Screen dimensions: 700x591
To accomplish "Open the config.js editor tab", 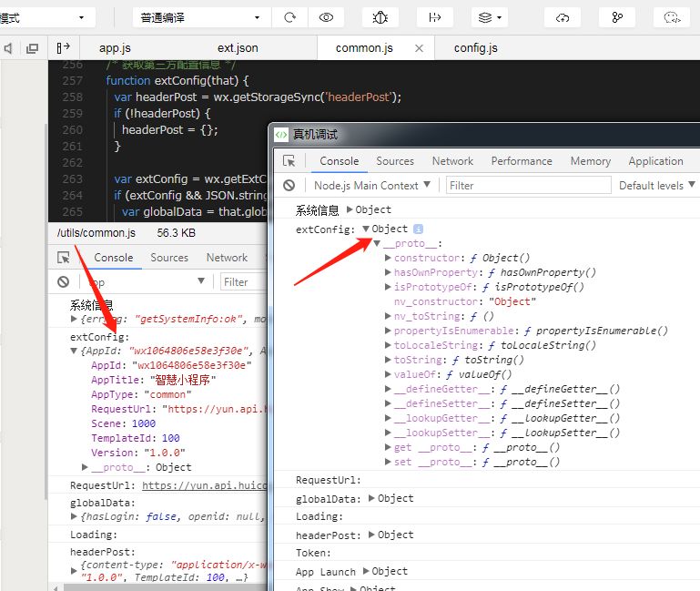I will coord(475,47).
